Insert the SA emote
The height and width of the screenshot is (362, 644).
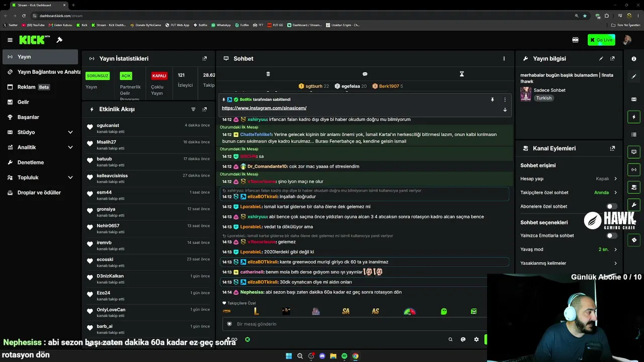coord(346,312)
